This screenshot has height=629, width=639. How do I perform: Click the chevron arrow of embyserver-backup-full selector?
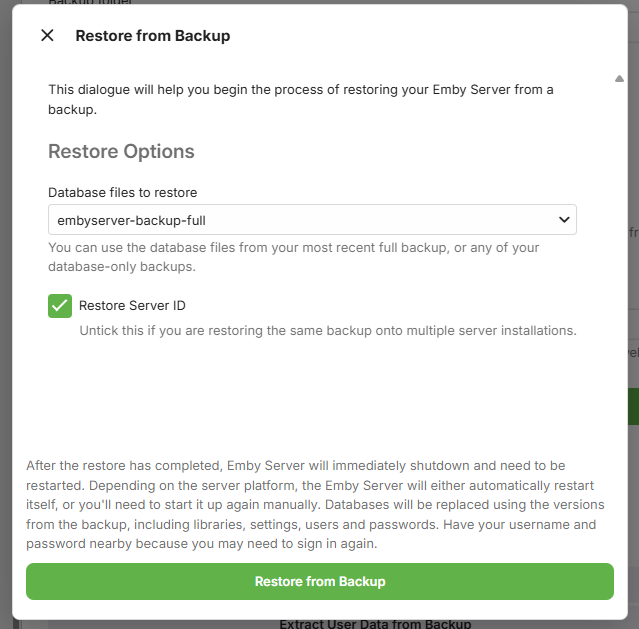coord(564,220)
